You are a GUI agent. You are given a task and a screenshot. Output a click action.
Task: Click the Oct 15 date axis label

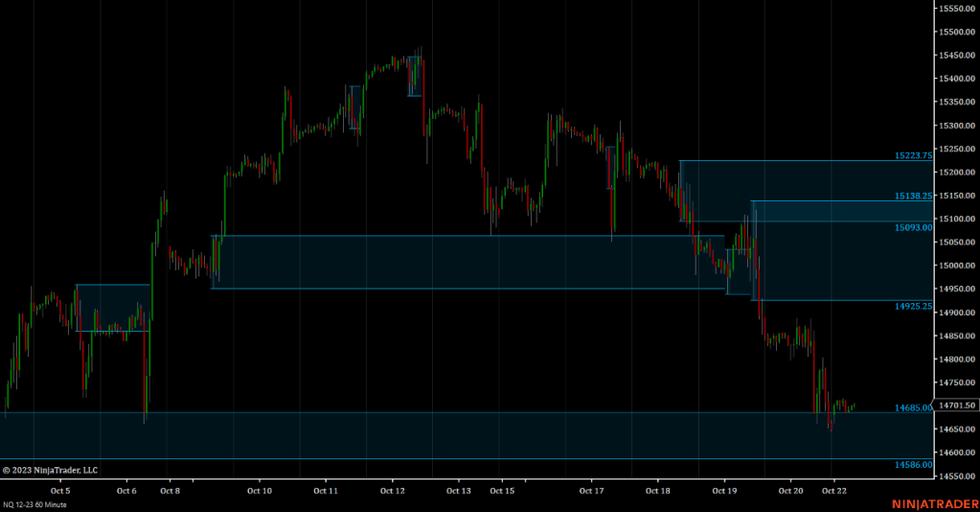(502, 491)
